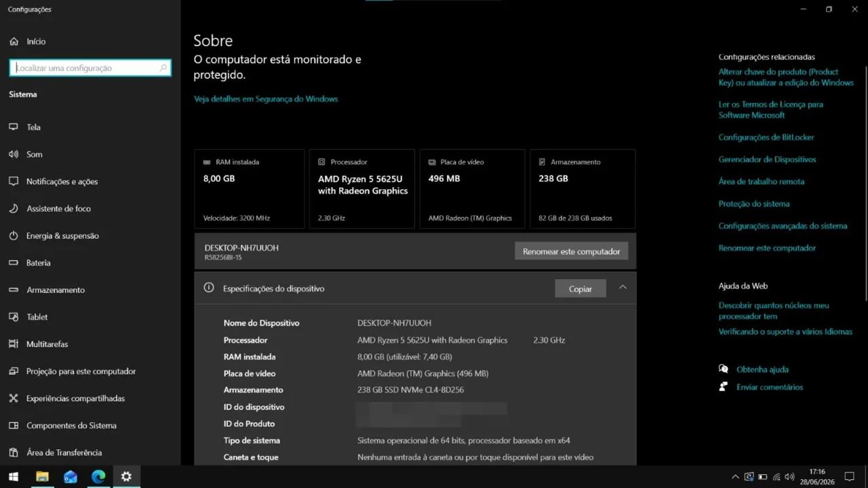Open notification action center icon
Viewport: 868px width, 488px height.
850,476
